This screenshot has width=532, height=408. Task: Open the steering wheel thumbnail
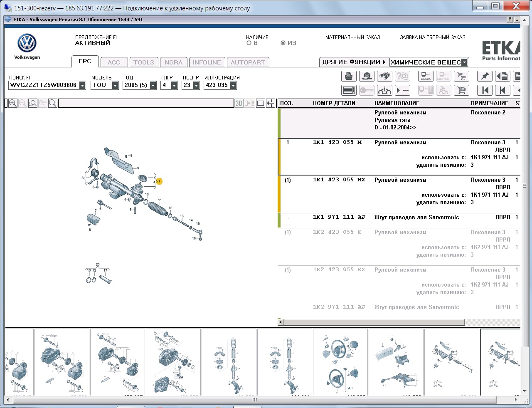340,362
